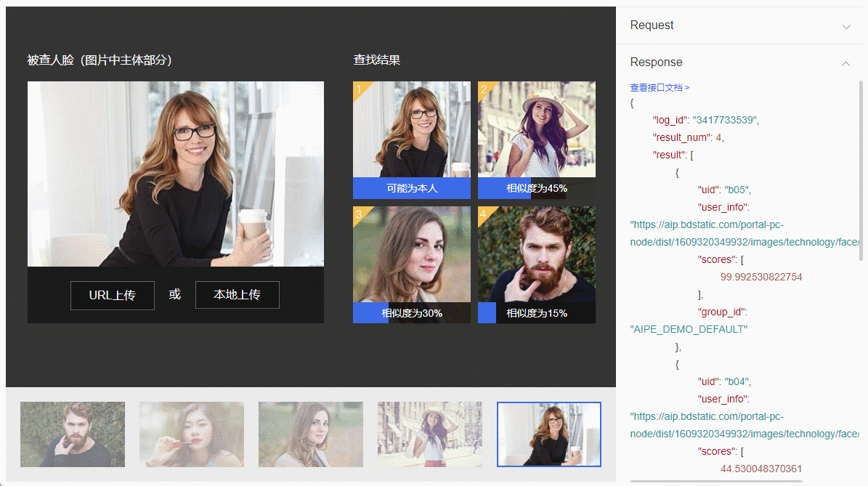Viewport: 868px width, 486px height.
Task: Open result 1 labeled 可能为本人
Action: (412, 140)
